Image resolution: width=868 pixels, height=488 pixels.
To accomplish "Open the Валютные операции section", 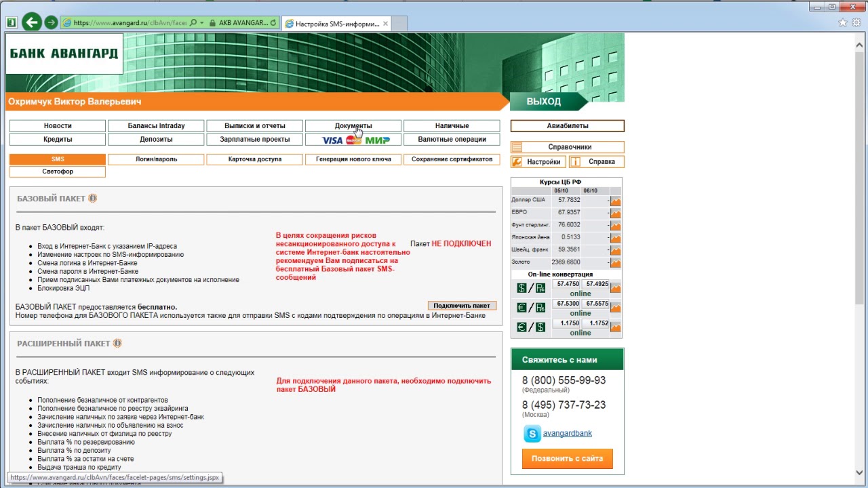I will click(452, 140).
